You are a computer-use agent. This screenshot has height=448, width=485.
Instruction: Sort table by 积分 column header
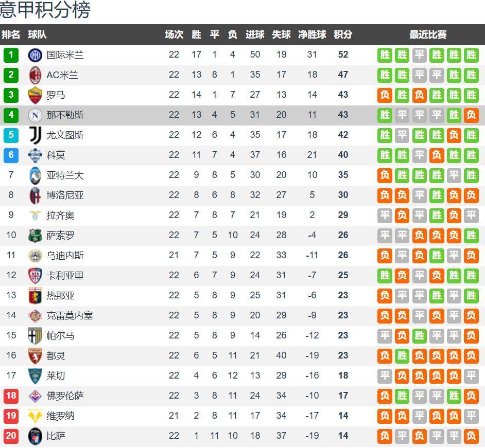343,35
